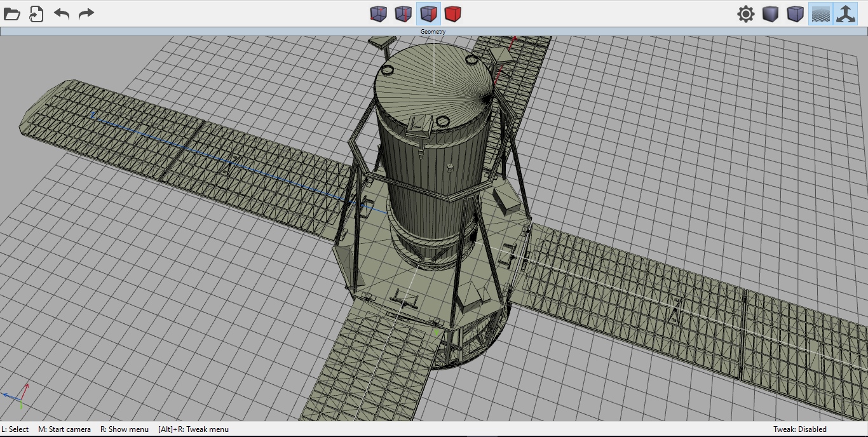Activate face selection mode cube
Image resolution: width=868 pixels, height=437 pixels.
(428, 13)
